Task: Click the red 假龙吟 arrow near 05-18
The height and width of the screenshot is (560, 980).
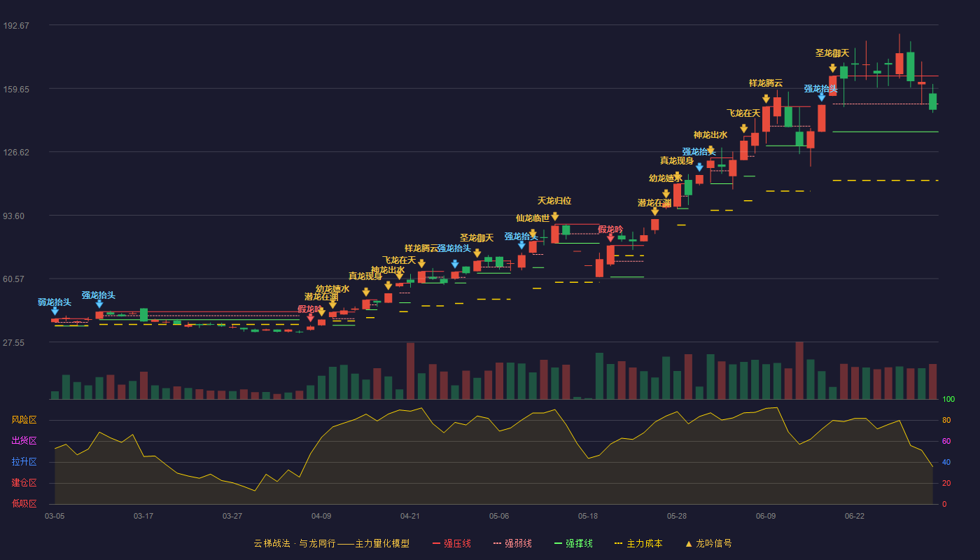Action: [x=610, y=238]
